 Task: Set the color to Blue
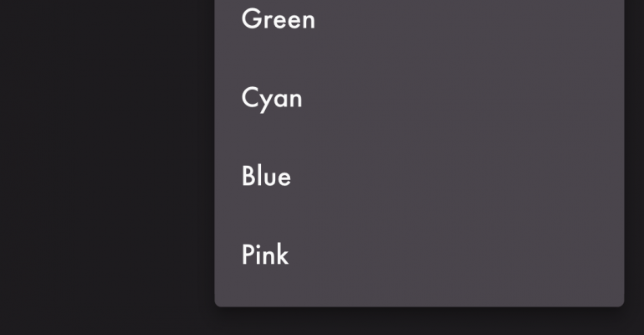[419, 177]
